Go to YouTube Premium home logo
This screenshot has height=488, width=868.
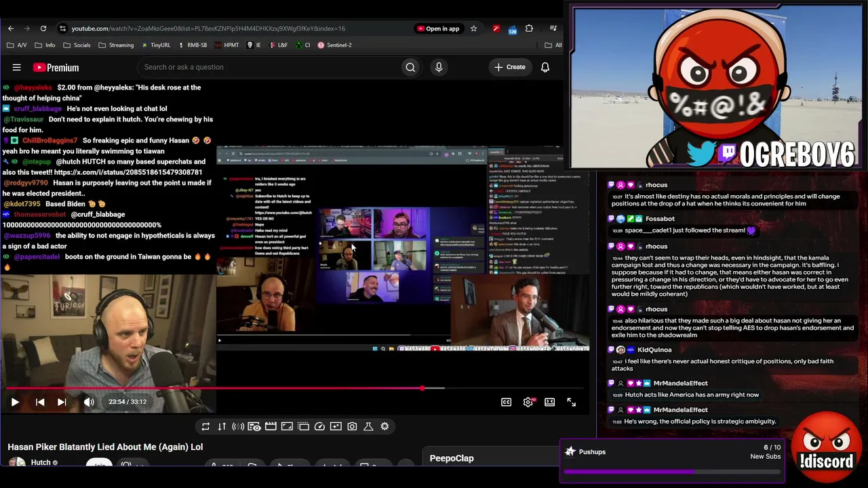click(x=56, y=67)
